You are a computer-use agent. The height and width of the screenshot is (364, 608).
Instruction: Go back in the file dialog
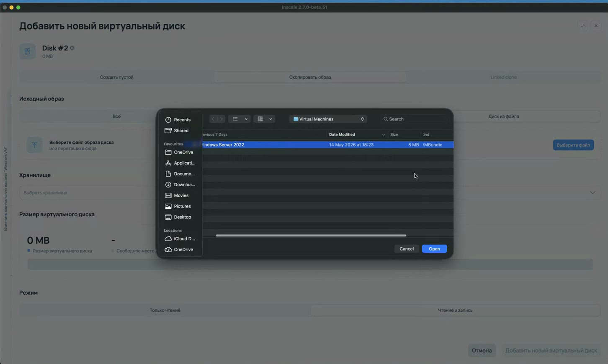pyautogui.click(x=213, y=119)
